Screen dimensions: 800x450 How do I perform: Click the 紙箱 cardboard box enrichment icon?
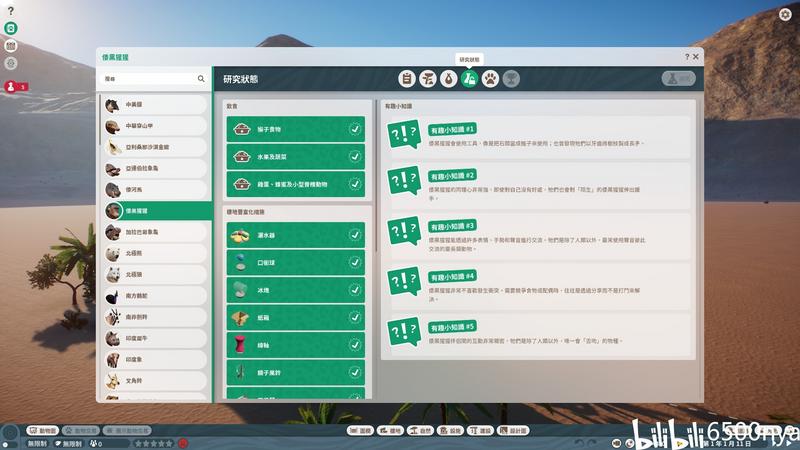[240, 317]
